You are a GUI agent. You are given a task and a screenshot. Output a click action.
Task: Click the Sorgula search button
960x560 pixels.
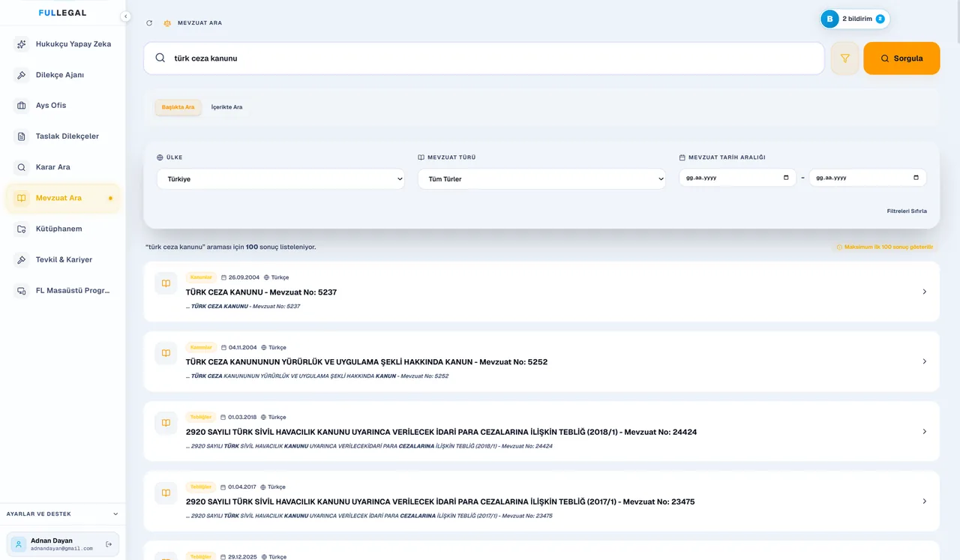pyautogui.click(x=901, y=58)
